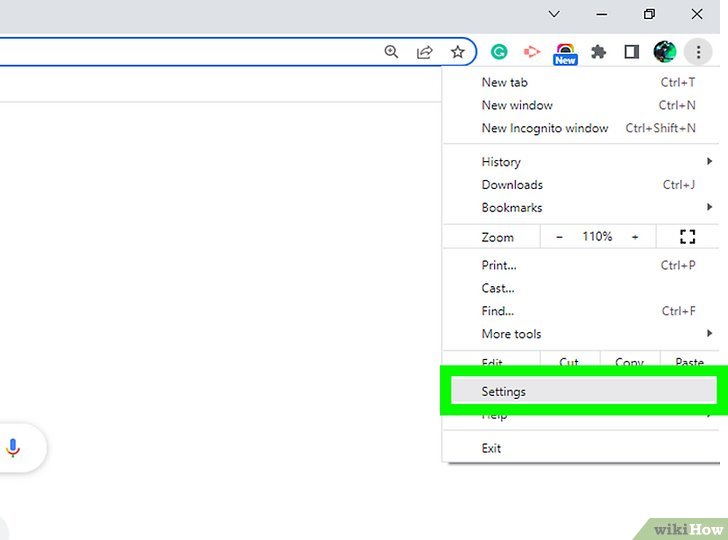Viewport: 728px width, 540px height.
Task: Click the 110% zoom level text
Action: (597, 236)
